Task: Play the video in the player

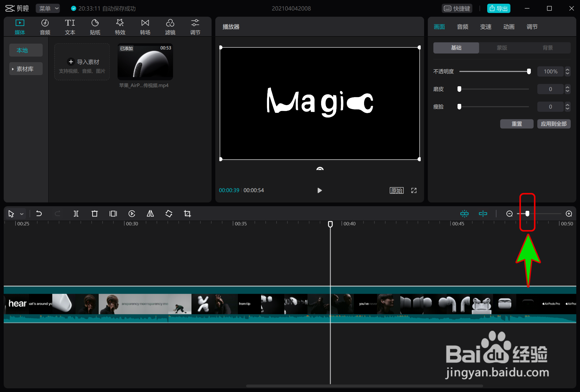Action: [320, 190]
